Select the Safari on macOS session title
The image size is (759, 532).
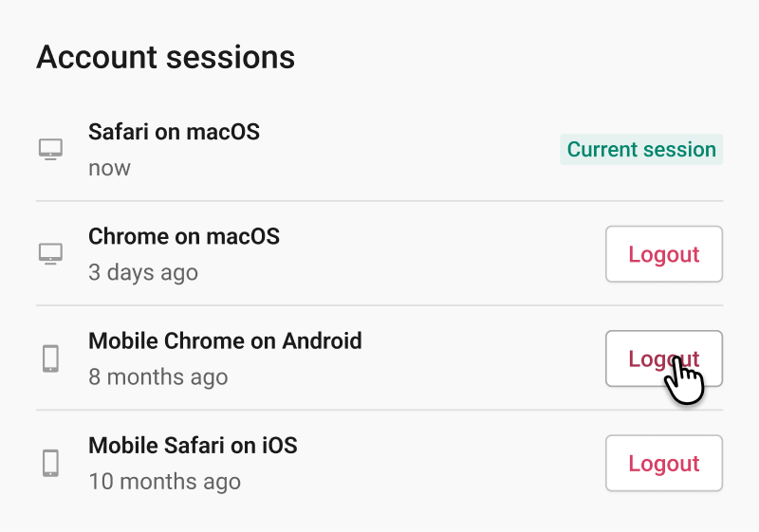pyautogui.click(x=175, y=132)
